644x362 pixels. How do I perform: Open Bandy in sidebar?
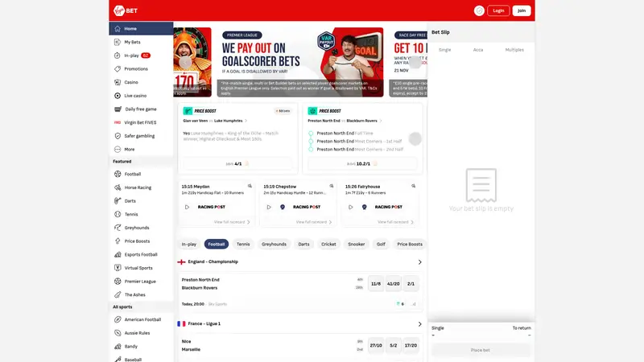pos(141,347)
